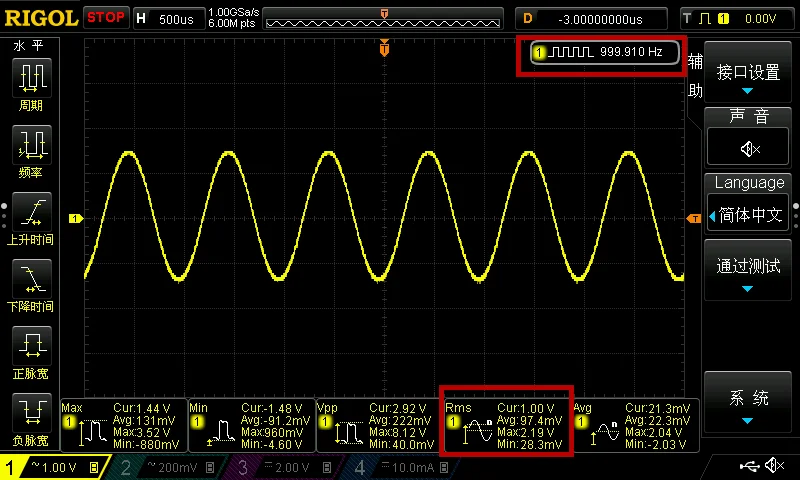Enable channel 2 at 200mV
Image resolution: width=800 pixels, height=480 pixels.
pyautogui.click(x=169, y=467)
